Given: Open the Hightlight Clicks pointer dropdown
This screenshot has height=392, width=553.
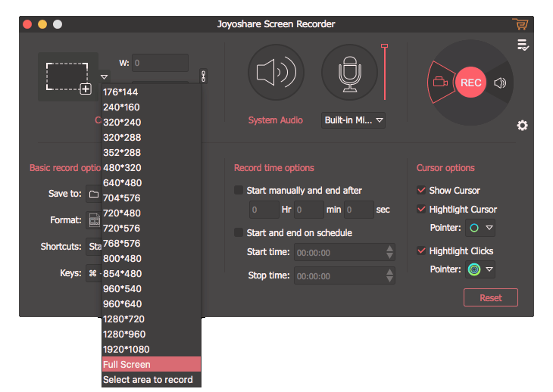Looking at the screenshot, I should 489,269.
